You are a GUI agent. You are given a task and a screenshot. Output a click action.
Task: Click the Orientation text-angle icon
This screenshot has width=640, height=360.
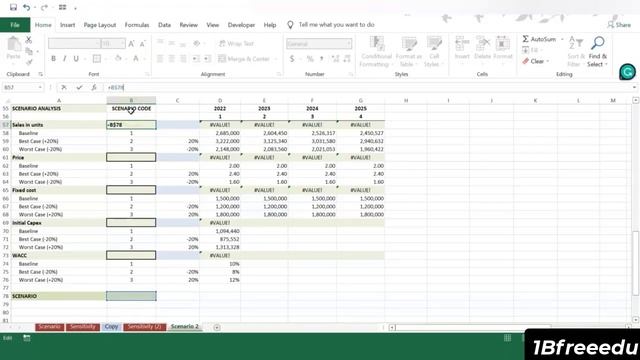click(x=197, y=44)
